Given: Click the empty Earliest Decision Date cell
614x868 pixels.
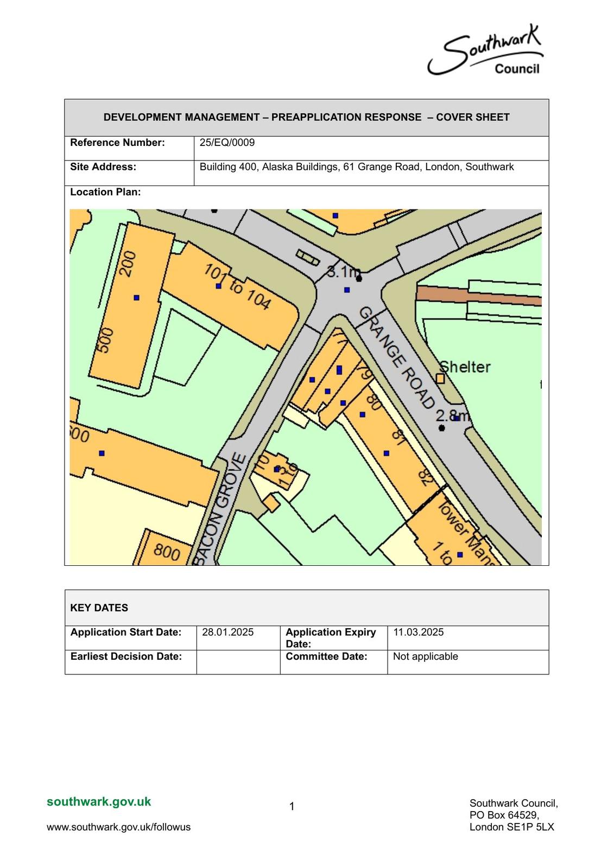Looking at the screenshot, I should click(238, 662).
